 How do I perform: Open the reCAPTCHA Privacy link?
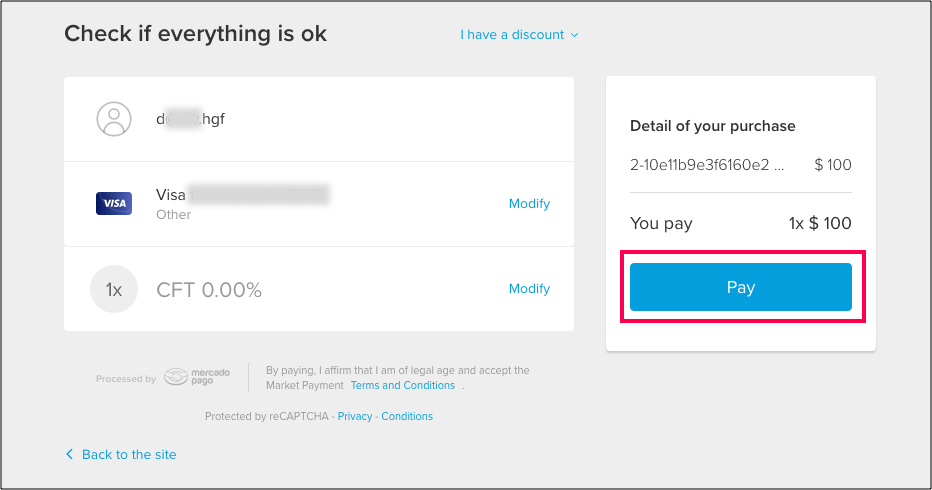355,416
